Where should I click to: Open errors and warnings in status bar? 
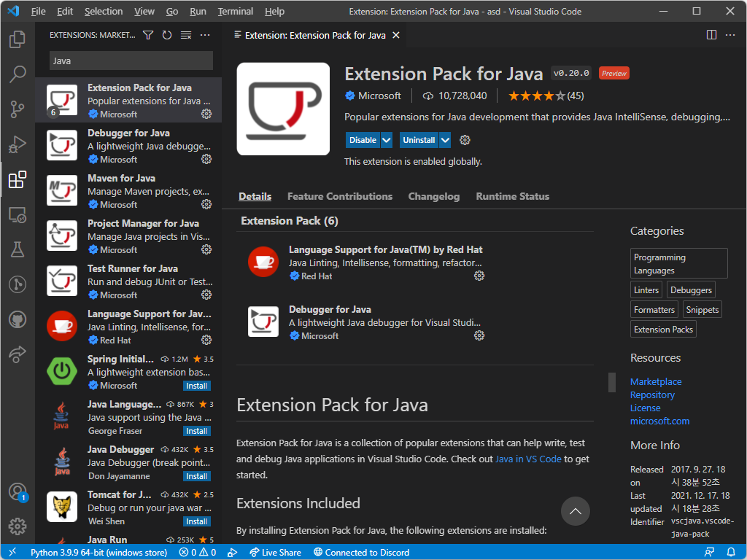[197, 553]
